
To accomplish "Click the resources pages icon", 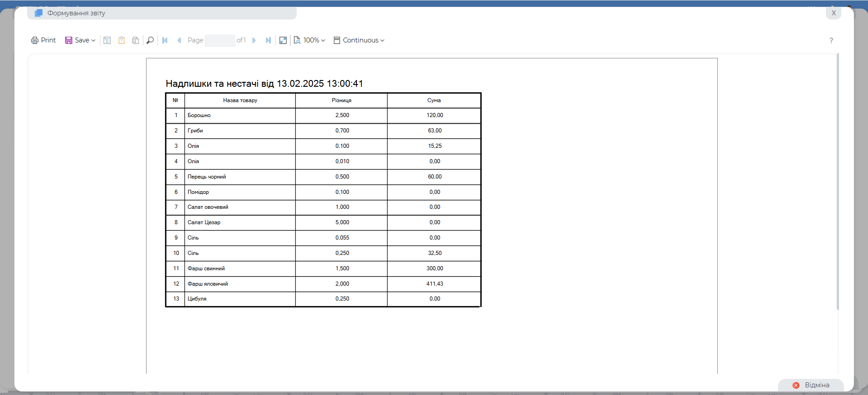I will coord(135,40).
